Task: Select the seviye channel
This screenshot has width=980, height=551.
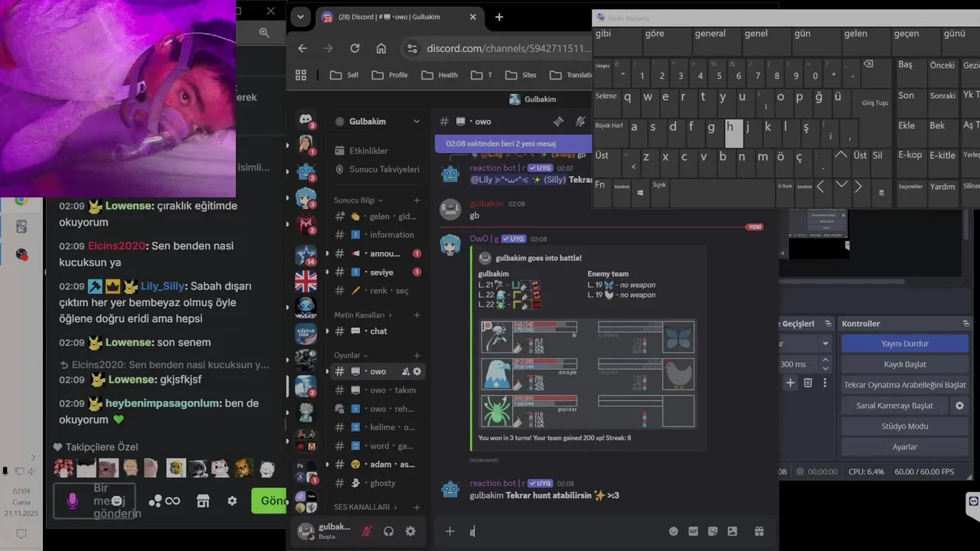Action: (x=377, y=272)
